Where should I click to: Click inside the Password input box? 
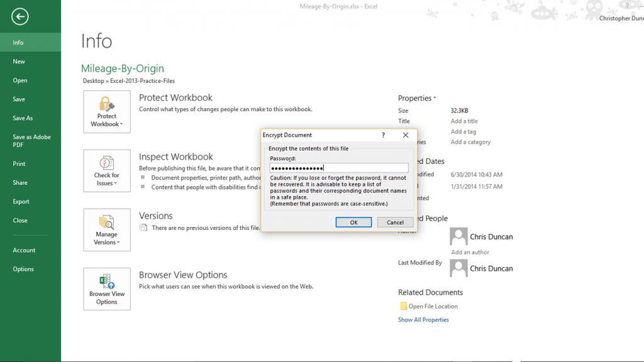point(338,167)
